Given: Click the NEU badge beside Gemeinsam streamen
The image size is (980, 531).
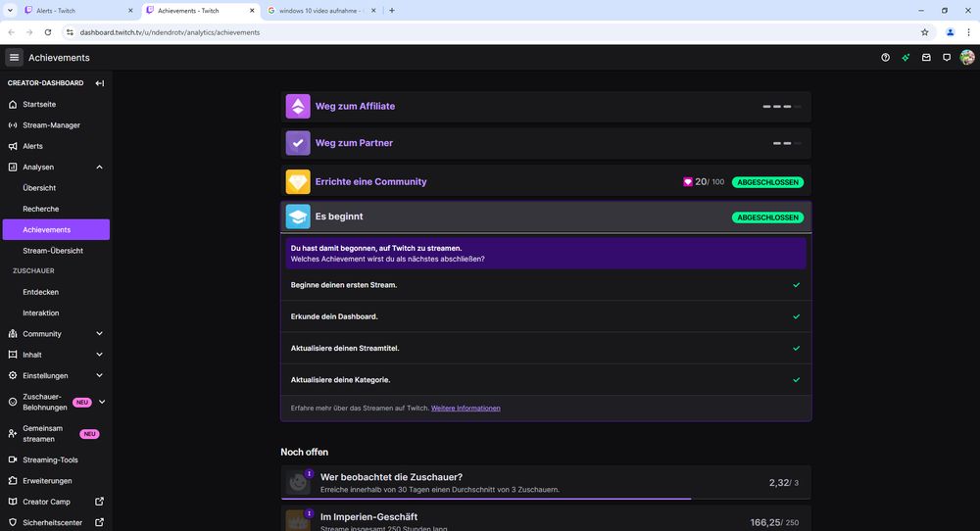Looking at the screenshot, I should [89, 434].
